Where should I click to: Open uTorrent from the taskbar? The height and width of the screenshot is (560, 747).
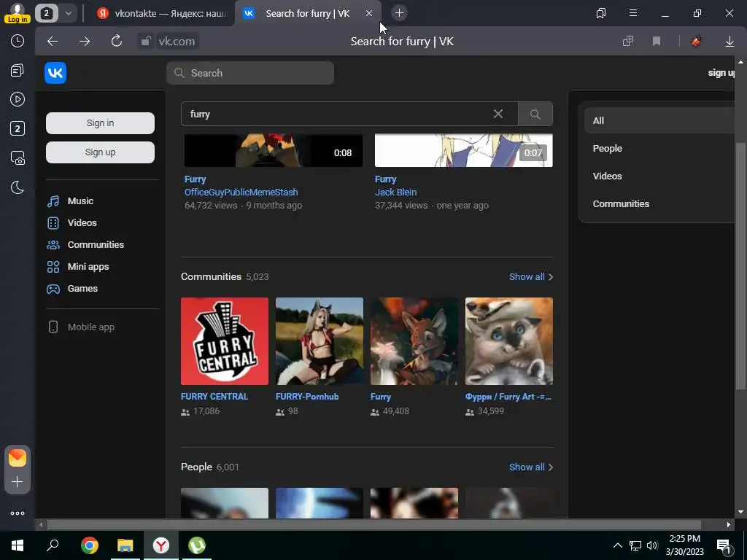tap(197, 545)
